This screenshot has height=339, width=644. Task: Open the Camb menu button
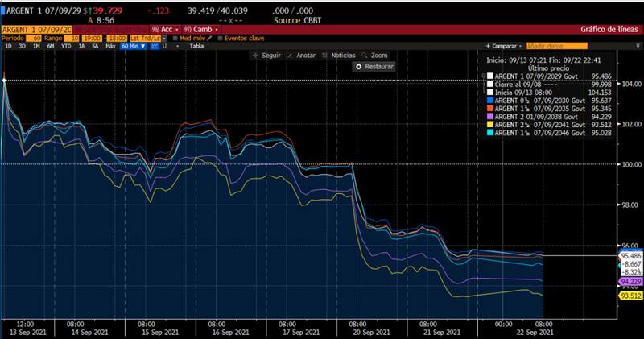(203, 29)
